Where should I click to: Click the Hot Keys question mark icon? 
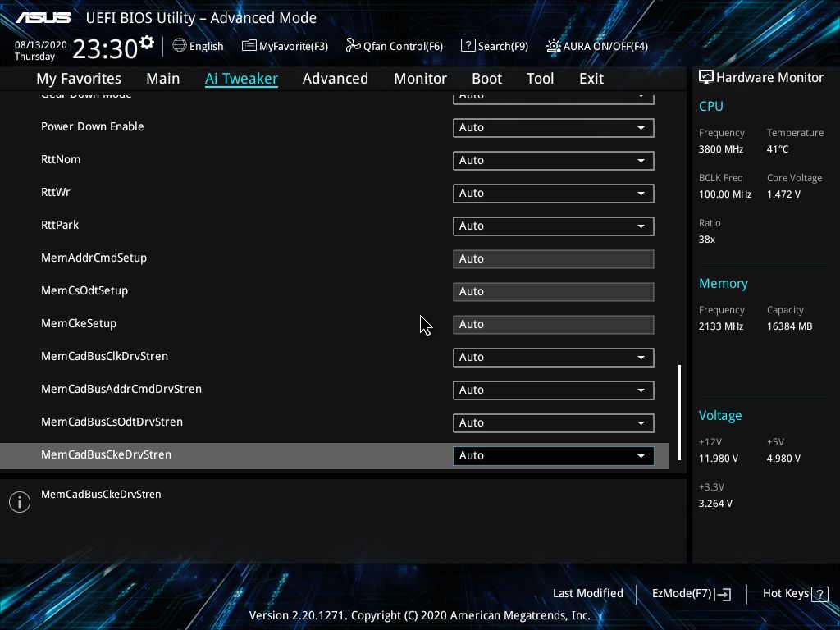tap(819, 594)
